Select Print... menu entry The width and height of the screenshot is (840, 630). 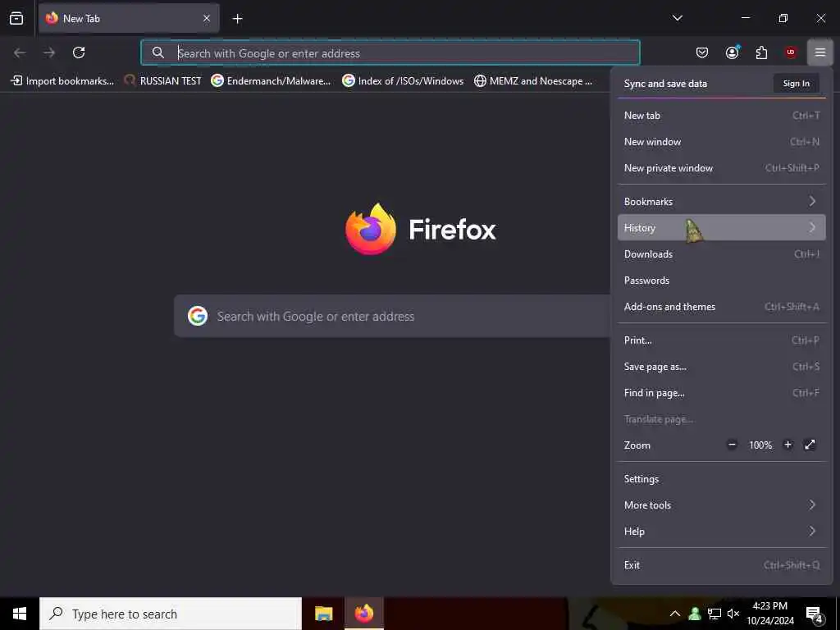click(x=722, y=340)
